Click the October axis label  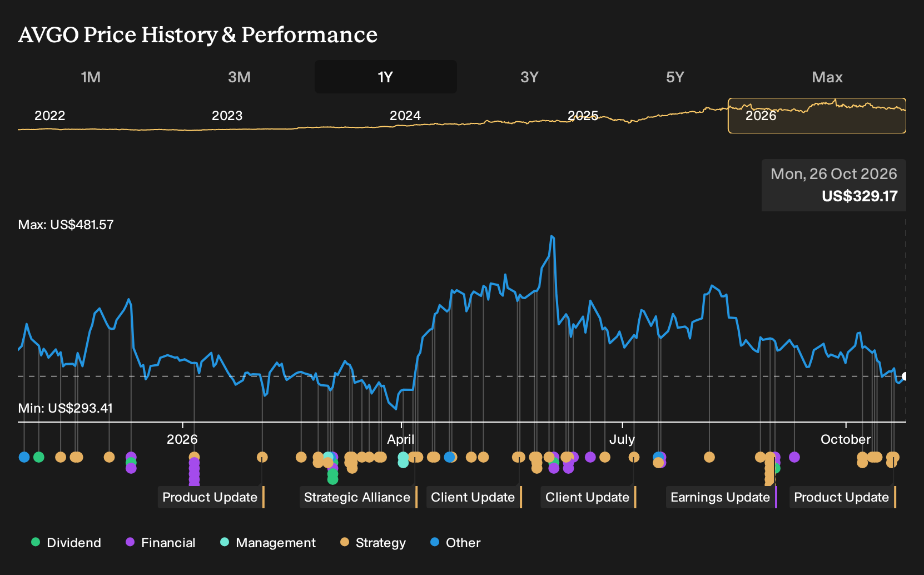[x=846, y=439]
